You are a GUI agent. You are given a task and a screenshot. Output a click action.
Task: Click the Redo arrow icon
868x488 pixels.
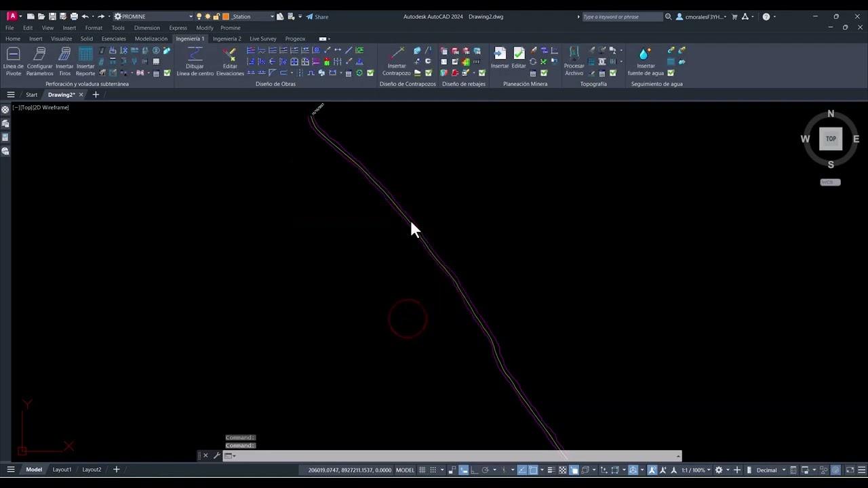click(101, 16)
